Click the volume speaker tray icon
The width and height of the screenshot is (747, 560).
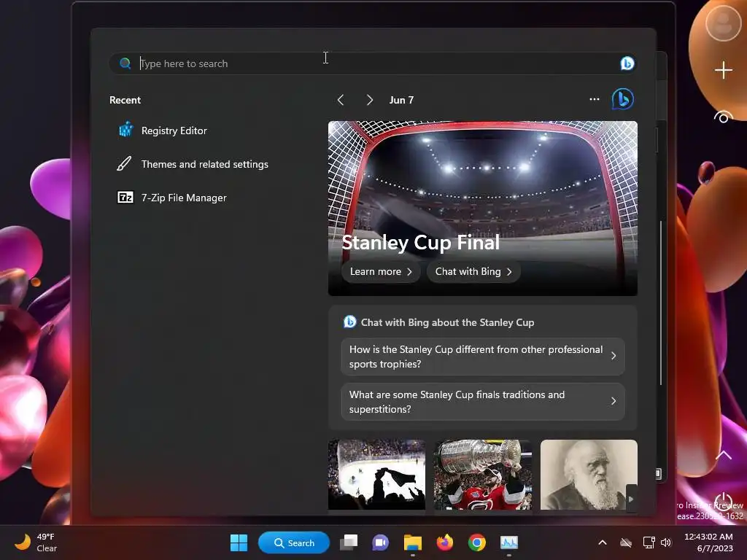[666, 542]
